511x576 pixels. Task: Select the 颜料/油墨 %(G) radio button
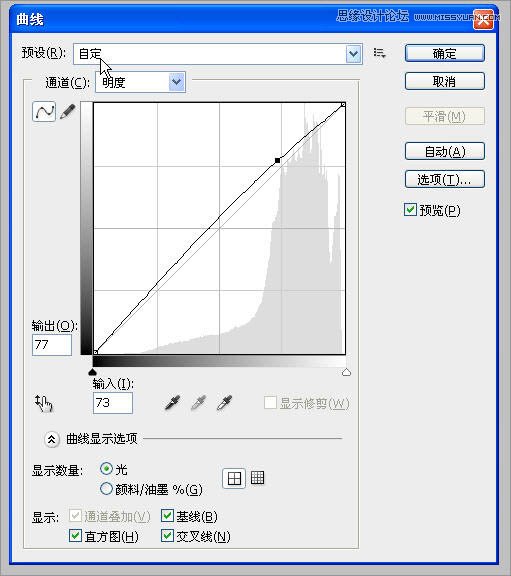tap(106, 489)
